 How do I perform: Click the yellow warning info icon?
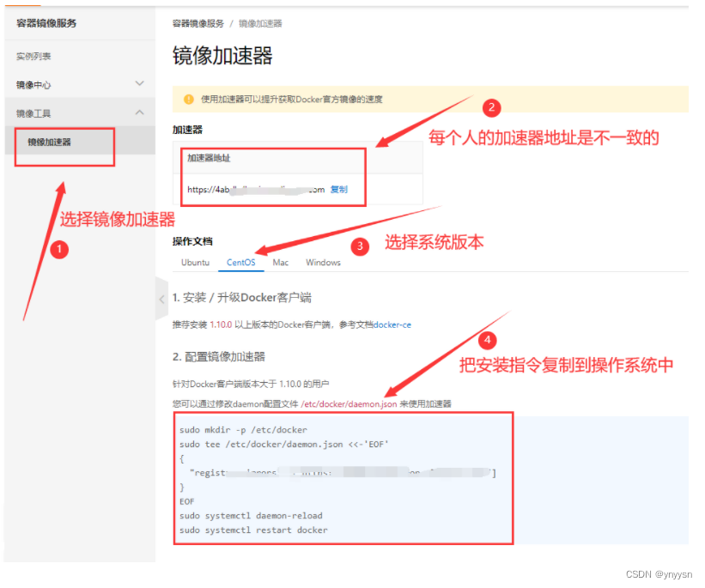point(189,100)
